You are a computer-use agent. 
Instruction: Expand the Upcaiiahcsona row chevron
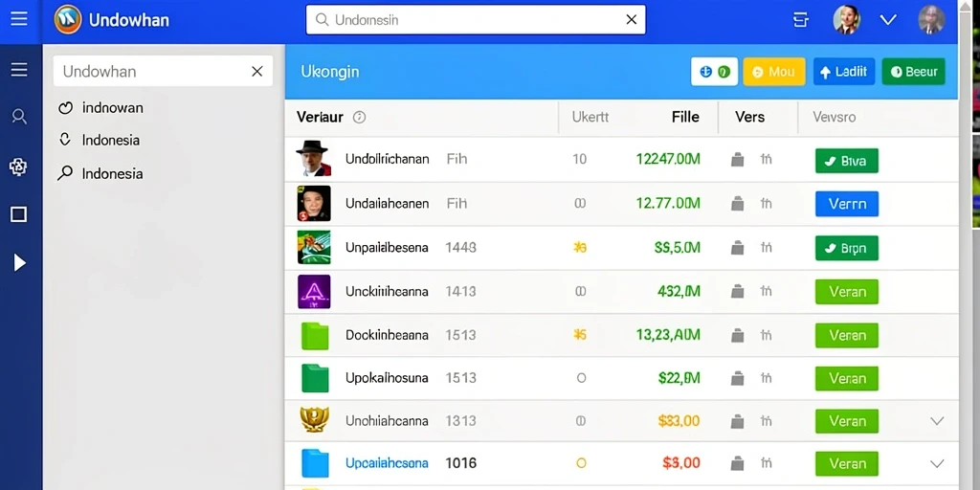tap(936, 464)
